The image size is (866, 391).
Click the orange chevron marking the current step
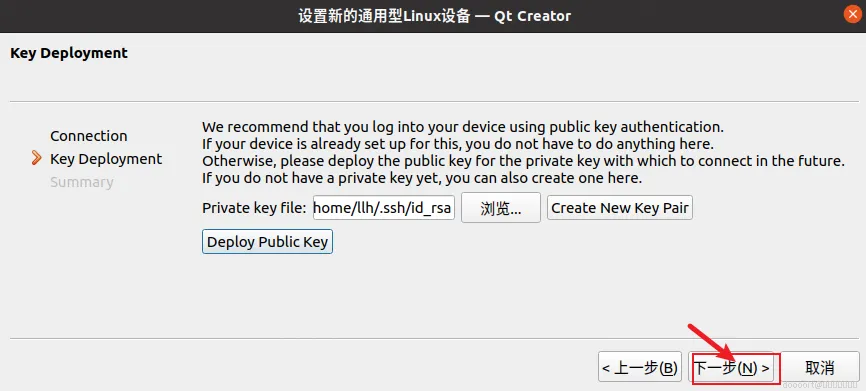pyautogui.click(x=37, y=158)
